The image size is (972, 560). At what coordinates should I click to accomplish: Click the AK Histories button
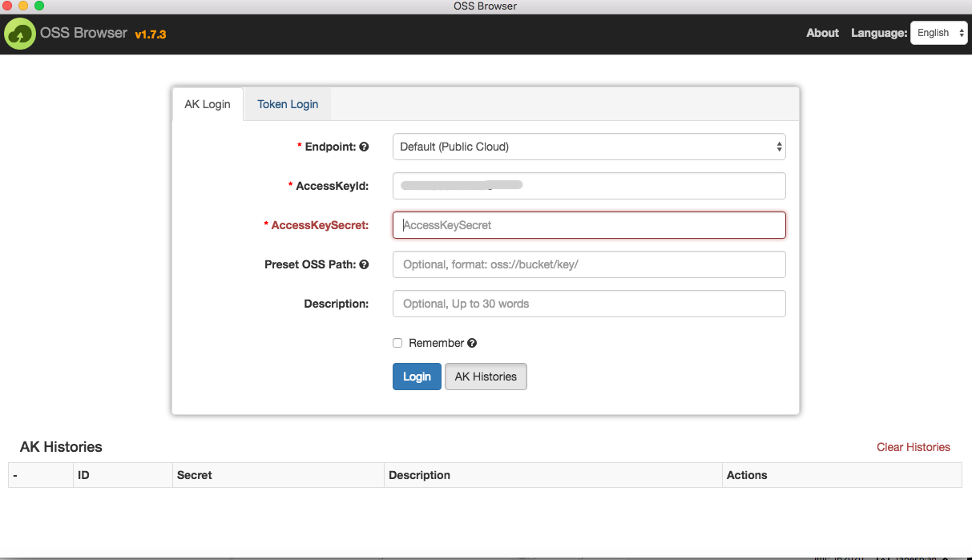point(486,377)
